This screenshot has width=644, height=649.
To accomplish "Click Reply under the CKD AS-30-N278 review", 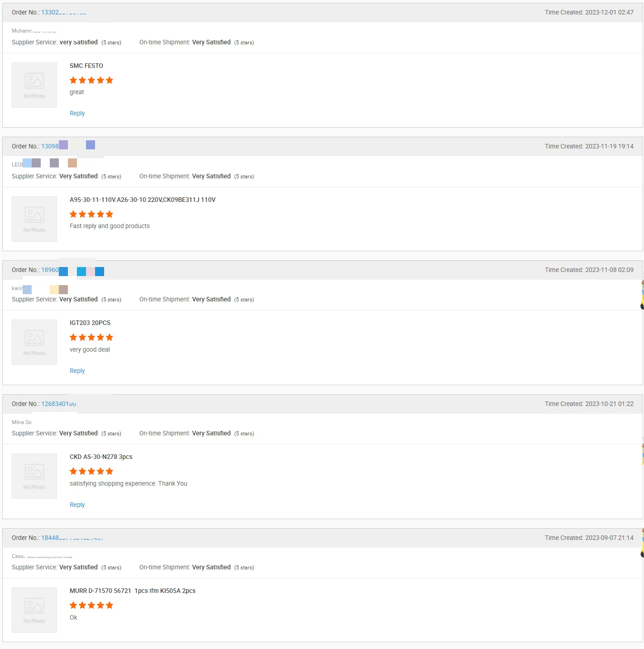I will 77,505.
